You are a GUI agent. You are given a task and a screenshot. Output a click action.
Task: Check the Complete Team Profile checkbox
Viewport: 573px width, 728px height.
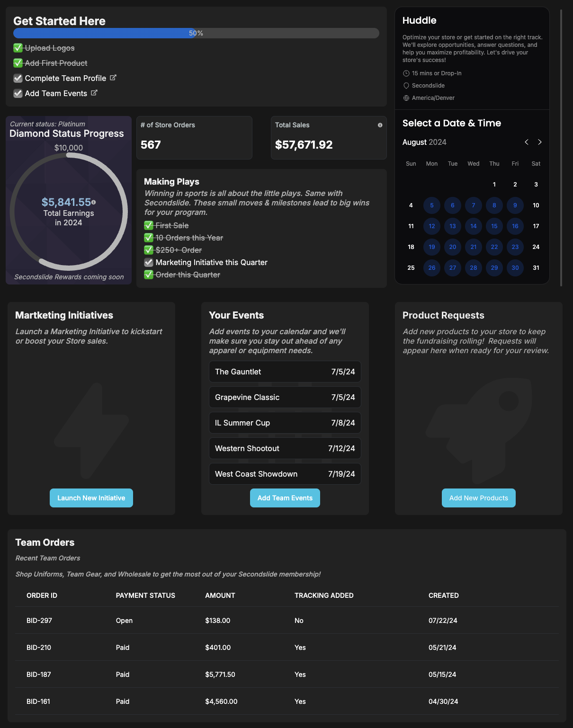point(18,78)
